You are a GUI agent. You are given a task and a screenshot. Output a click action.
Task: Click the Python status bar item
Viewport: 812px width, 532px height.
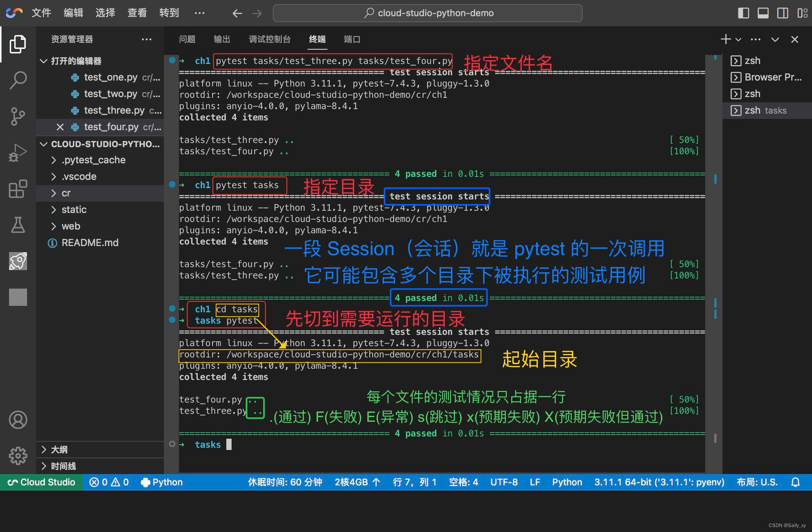162,482
